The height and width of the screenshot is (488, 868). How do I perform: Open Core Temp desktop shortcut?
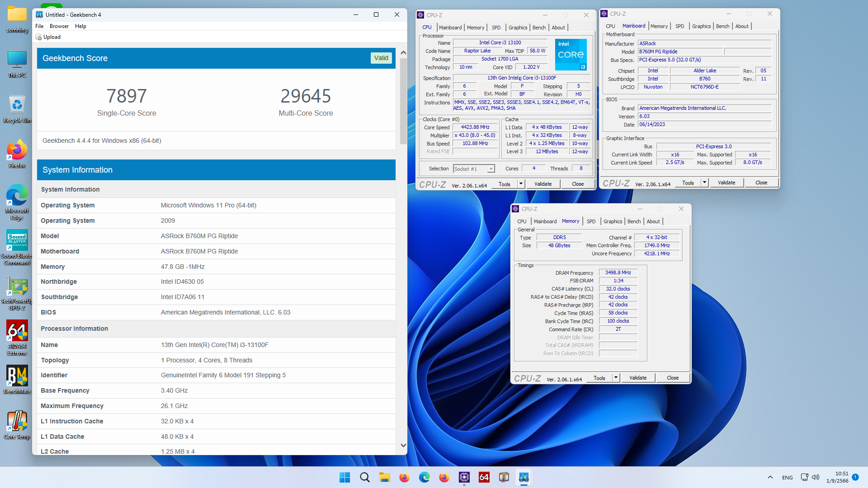pyautogui.click(x=17, y=425)
